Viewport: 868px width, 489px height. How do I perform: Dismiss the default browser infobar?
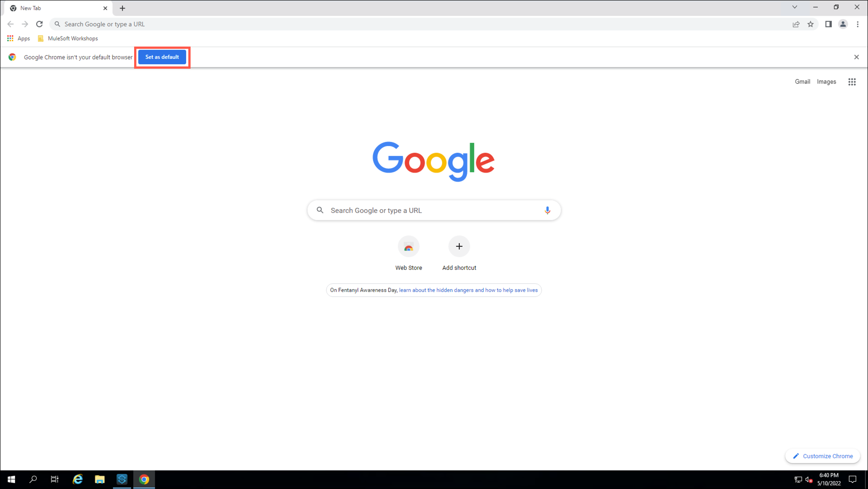(x=856, y=57)
